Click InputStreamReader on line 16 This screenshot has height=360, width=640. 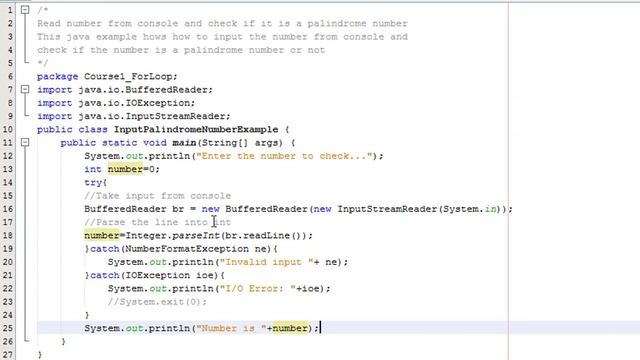pos(387,209)
